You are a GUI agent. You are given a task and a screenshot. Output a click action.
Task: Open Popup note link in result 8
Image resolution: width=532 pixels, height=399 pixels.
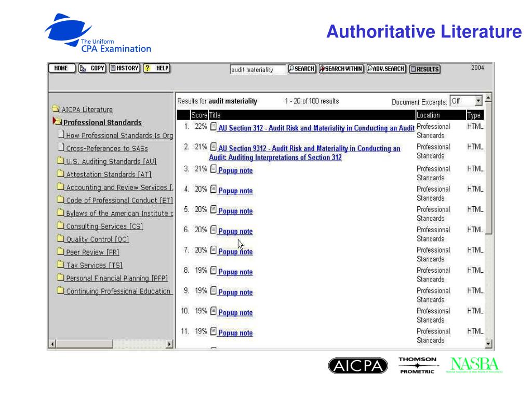click(235, 272)
